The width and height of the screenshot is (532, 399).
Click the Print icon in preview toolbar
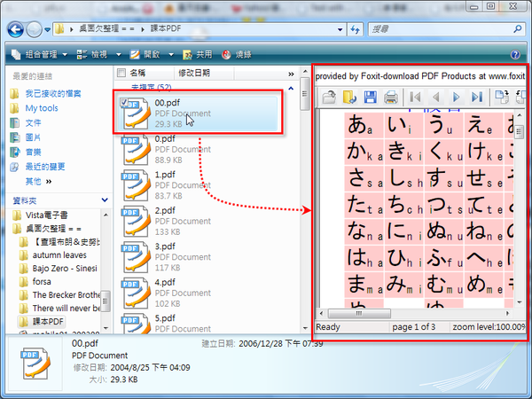[391, 98]
